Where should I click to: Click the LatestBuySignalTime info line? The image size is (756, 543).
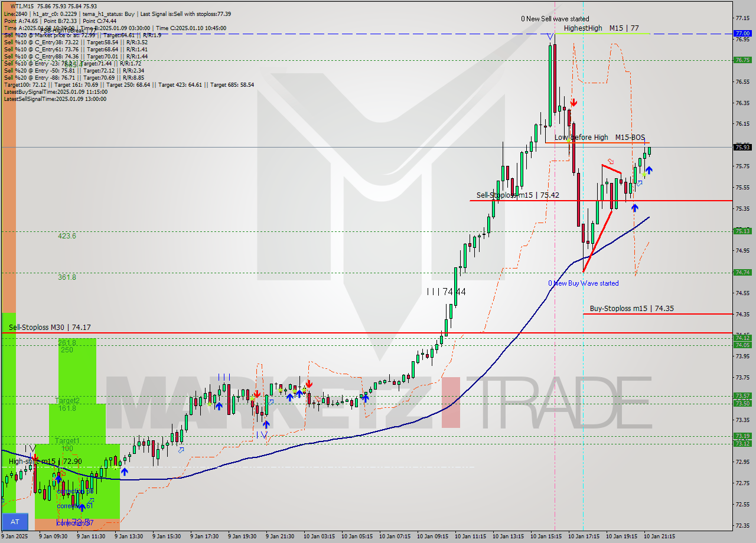pos(56,92)
